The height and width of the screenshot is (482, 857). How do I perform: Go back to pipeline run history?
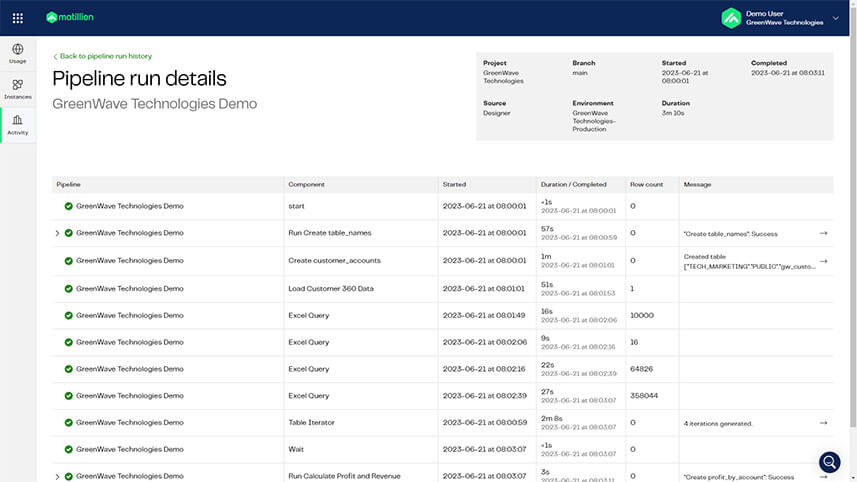tap(102, 56)
